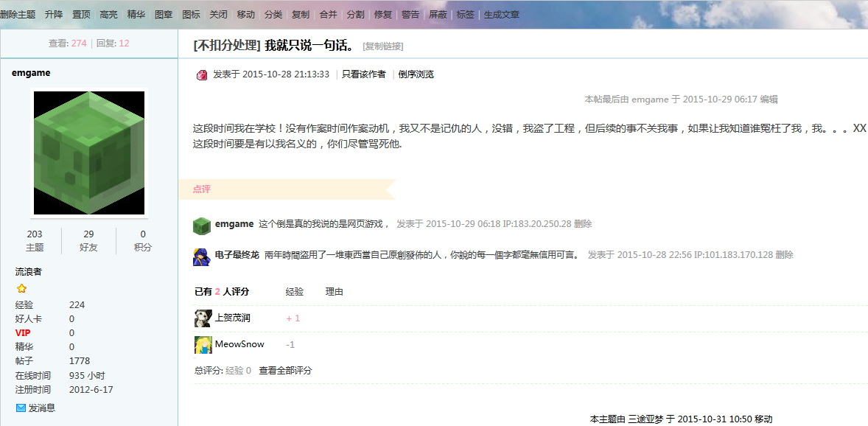This screenshot has height=426, width=868.
Task: Click the 修复 repair option
Action: 383,15
